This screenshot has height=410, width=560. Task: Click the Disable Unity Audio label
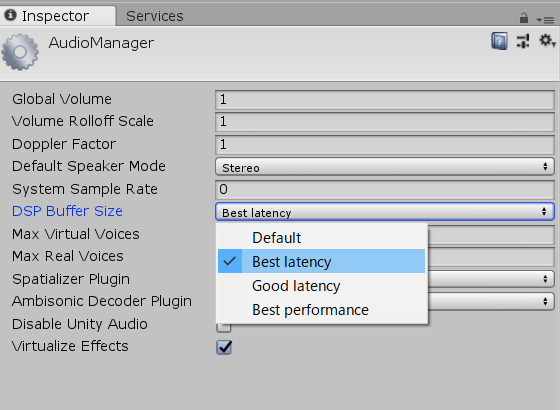pyautogui.click(x=80, y=324)
